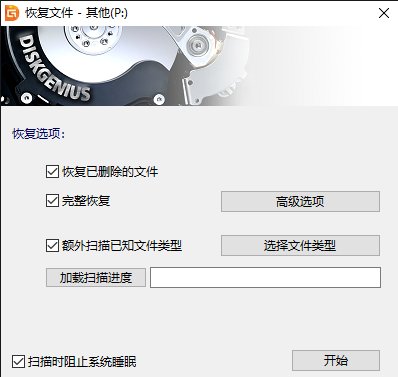Focus the scan progress path input field
Screen dimensions: 398x377
tap(265, 277)
